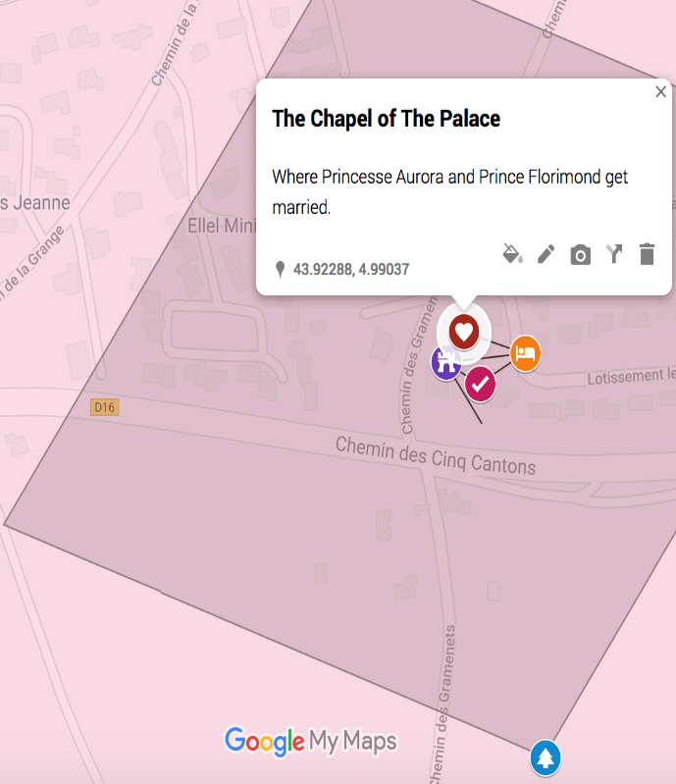Click the Ellel Mini map label
Image resolution: width=676 pixels, height=784 pixels.
222,227
